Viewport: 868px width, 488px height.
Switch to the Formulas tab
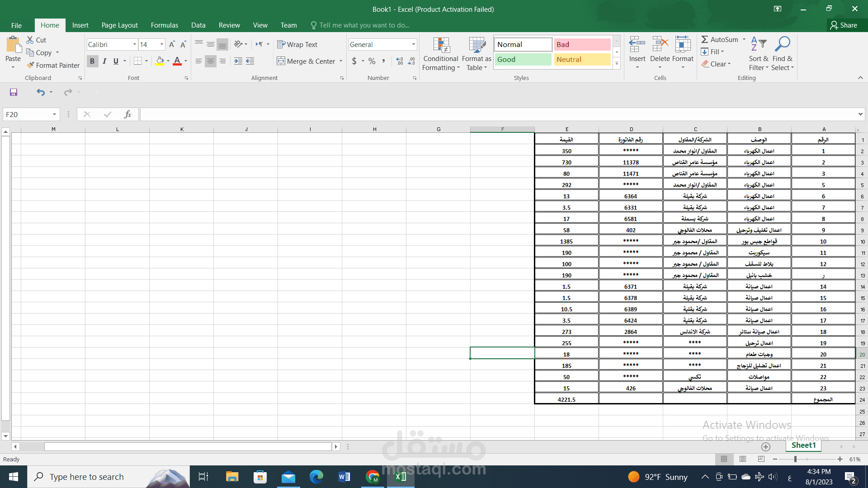click(164, 25)
